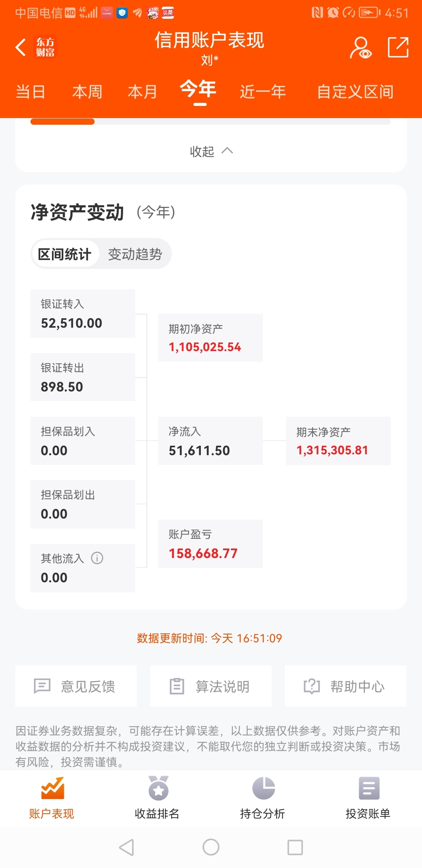The height and width of the screenshot is (868, 422).
Task: Select the 本月 period tab
Action: pyautogui.click(x=143, y=92)
